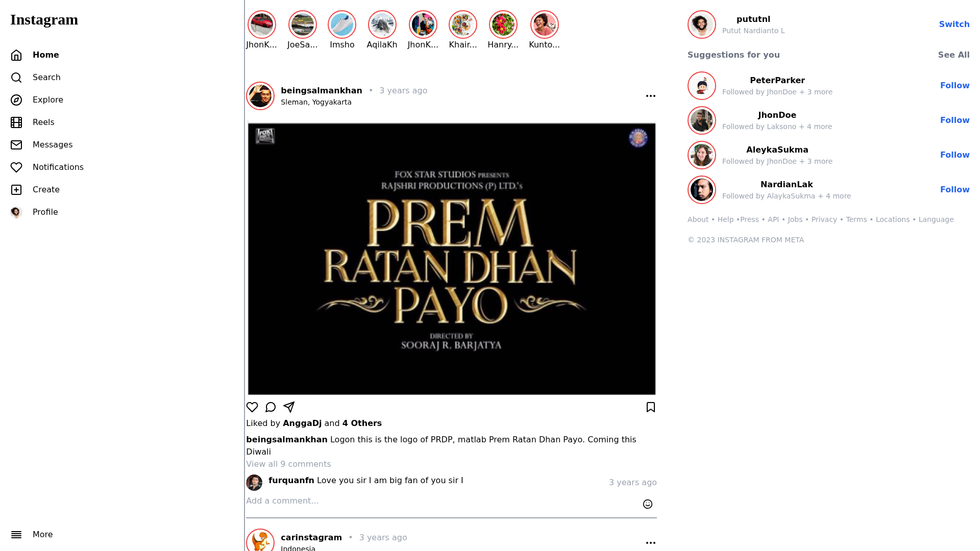
Task: Open carinstagram's profile avatar
Action: pos(260,541)
